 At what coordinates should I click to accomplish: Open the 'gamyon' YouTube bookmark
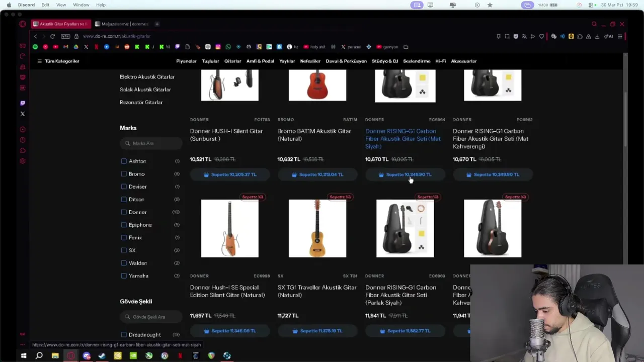(x=387, y=47)
